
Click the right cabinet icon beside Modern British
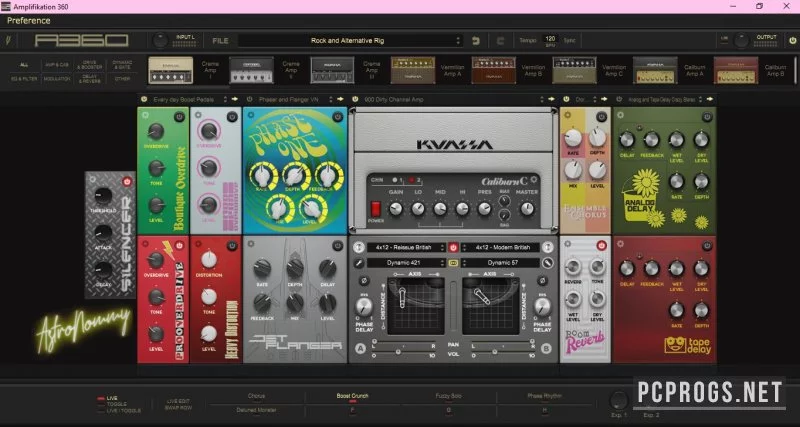(x=548, y=247)
